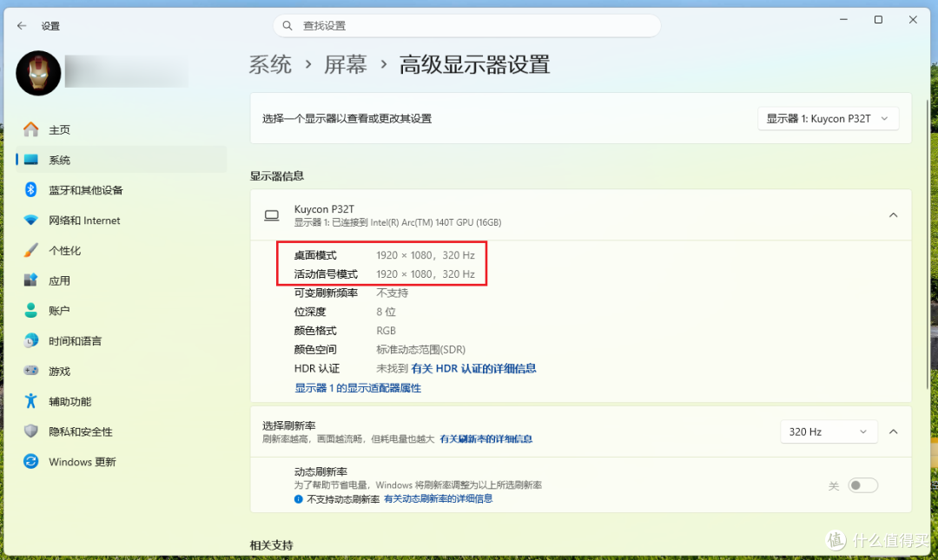This screenshot has height=560, width=938.
Task: Click the Iron Man profile avatar
Action: coord(38,73)
